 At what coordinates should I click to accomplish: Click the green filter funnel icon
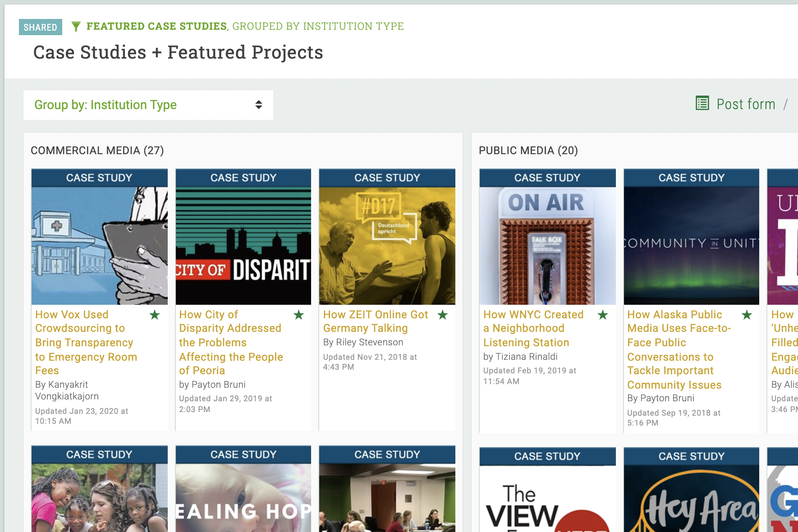[x=76, y=27]
